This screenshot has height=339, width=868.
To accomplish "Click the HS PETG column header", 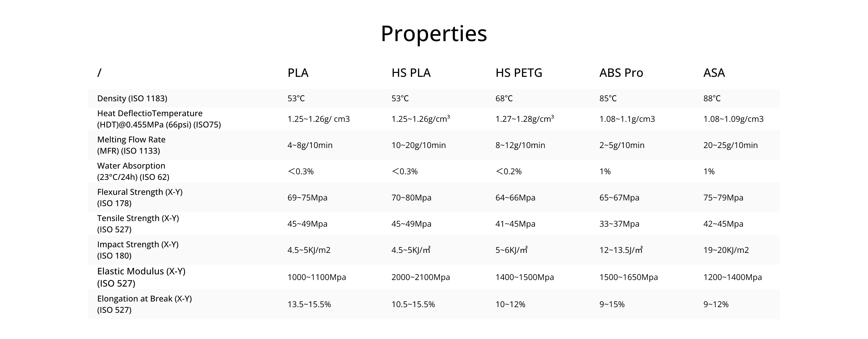I will point(519,73).
